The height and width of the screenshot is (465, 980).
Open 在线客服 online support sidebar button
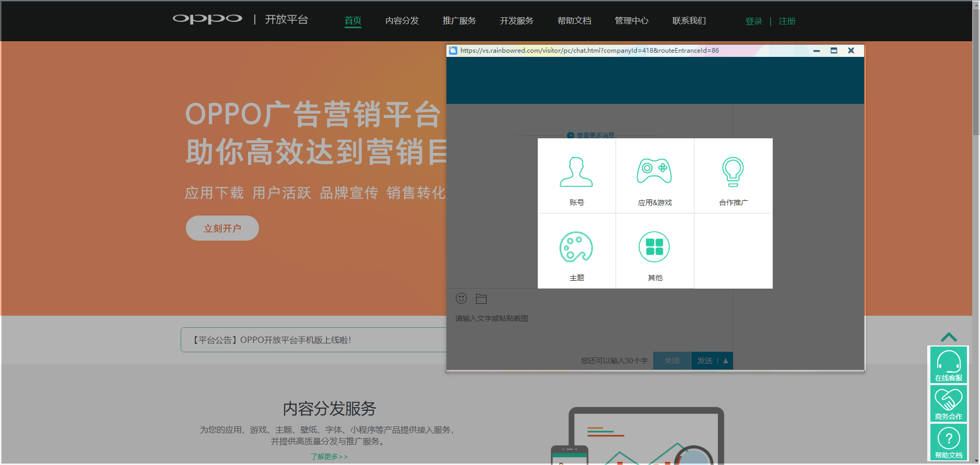point(949,365)
